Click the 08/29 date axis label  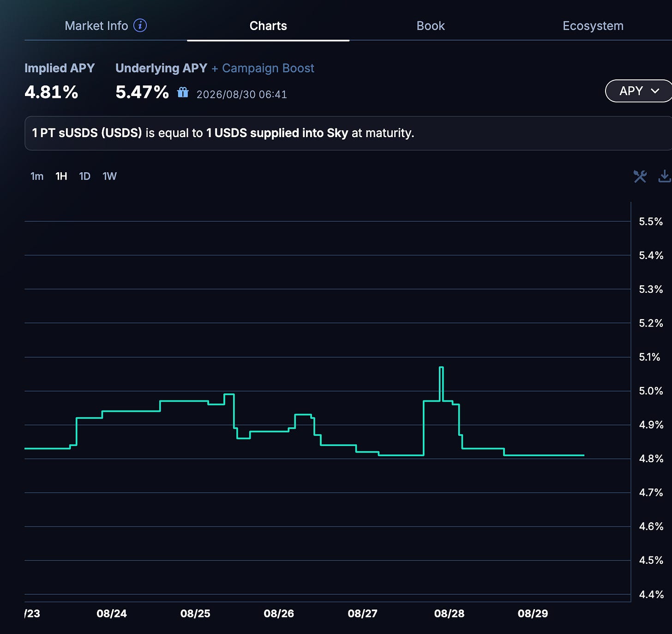coord(533,614)
